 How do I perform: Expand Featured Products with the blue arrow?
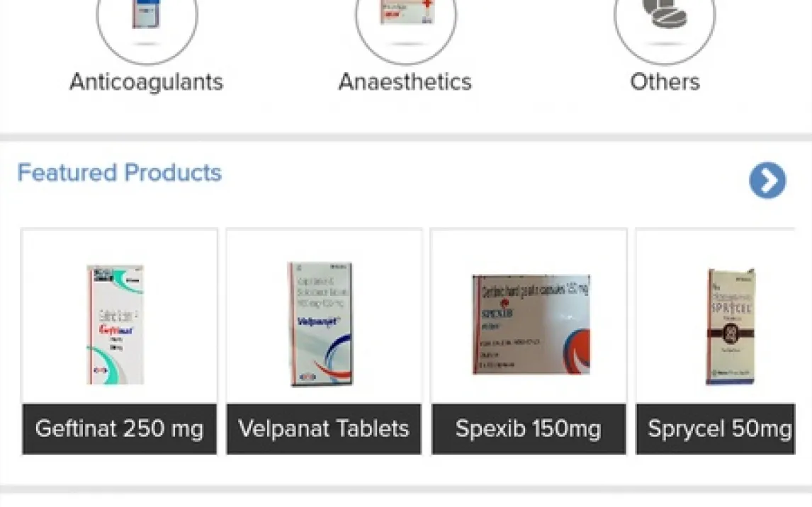tap(767, 181)
